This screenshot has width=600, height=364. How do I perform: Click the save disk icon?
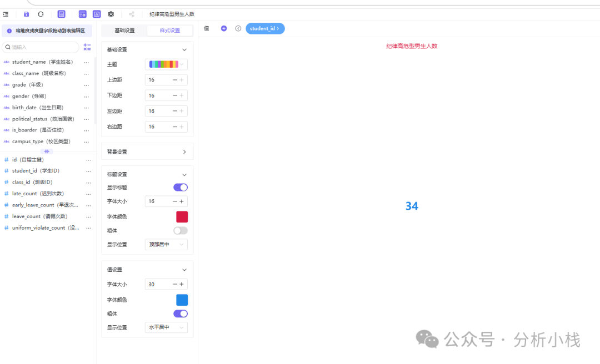[x=27, y=14]
